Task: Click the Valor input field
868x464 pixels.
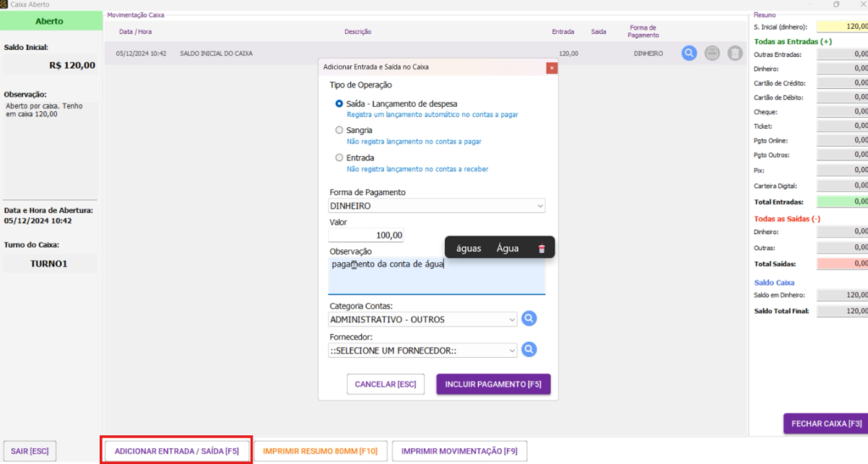Action: click(x=366, y=236)
